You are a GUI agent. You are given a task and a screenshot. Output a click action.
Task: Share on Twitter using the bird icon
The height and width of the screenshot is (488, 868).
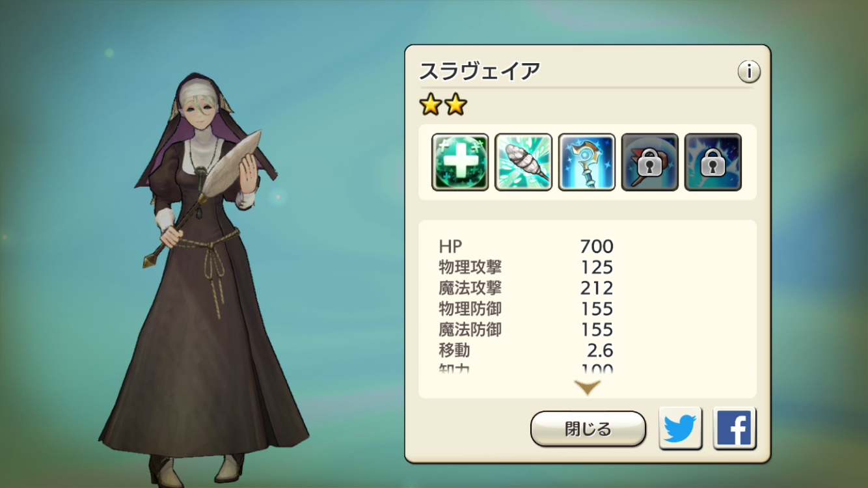coord(681,428)
